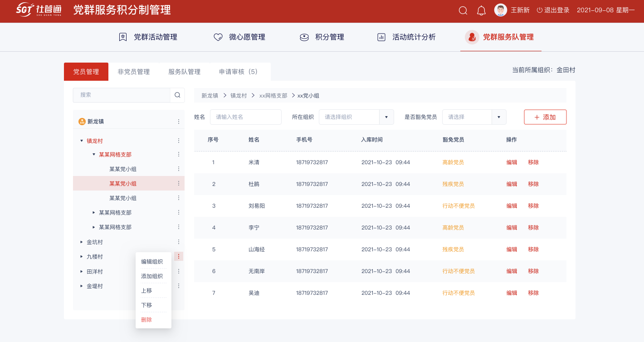Click 移除 for 无南岸 row
644x342 pixels.
[x=533, y=271]
